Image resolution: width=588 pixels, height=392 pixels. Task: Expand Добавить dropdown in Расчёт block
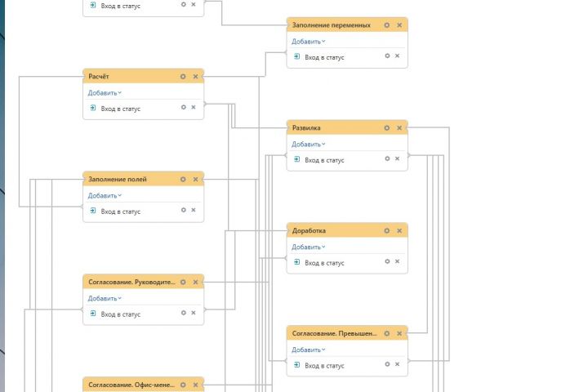coord(105,93)
